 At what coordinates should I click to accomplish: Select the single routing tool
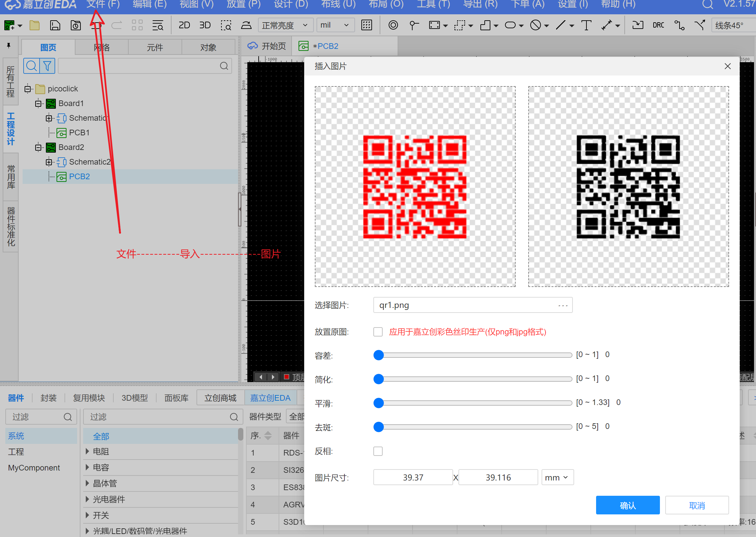pos(679,25)
